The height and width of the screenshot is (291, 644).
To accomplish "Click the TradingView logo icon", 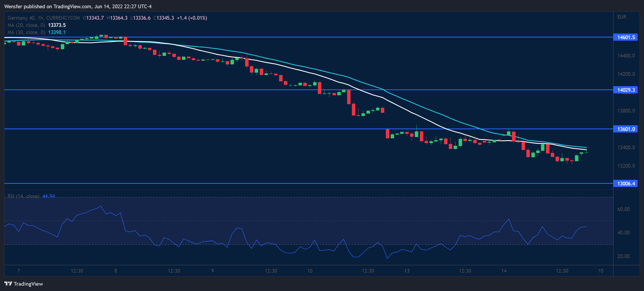I will tap(8, 284).
